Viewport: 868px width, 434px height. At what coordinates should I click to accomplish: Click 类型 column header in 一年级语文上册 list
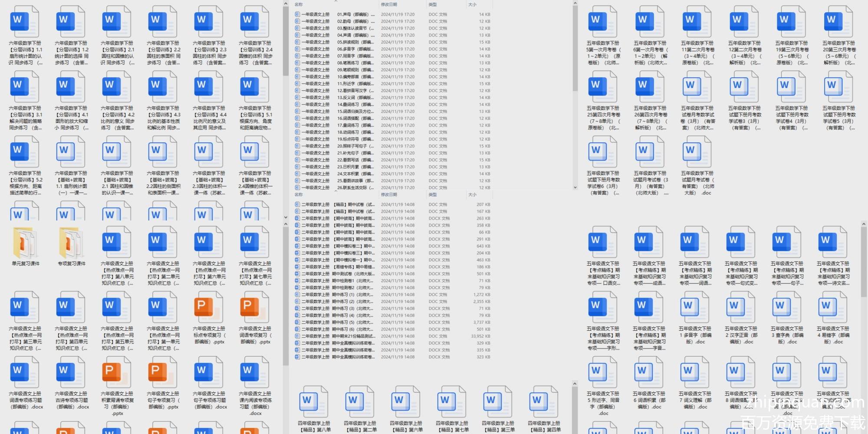point(433,4)
